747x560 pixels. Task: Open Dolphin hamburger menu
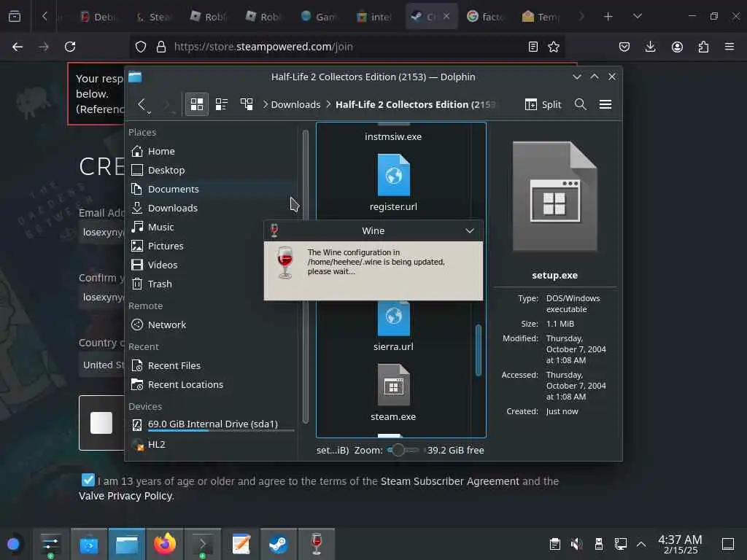pos(605,104)
